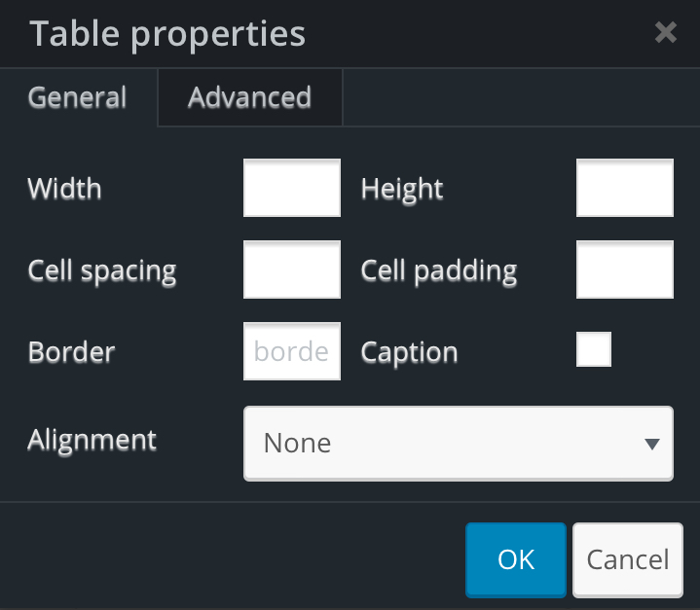Click the Height label text
Viewport: 700px width, 610px height.
point(402,189)
